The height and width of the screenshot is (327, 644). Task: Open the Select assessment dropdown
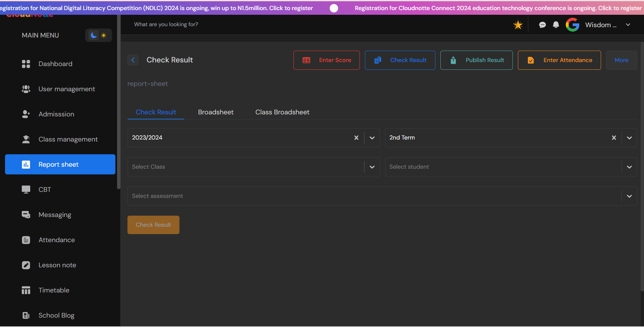click(x=629, y=196)
